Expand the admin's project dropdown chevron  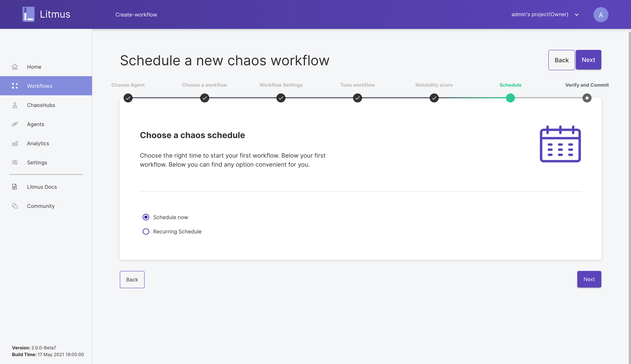(577, 15)
